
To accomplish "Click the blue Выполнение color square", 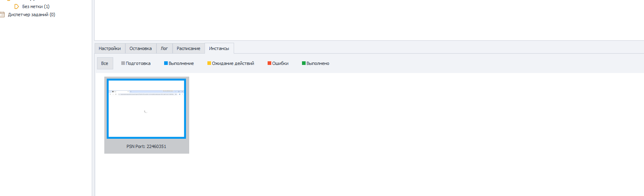I will pyautogui.click(x=166, y=63).
